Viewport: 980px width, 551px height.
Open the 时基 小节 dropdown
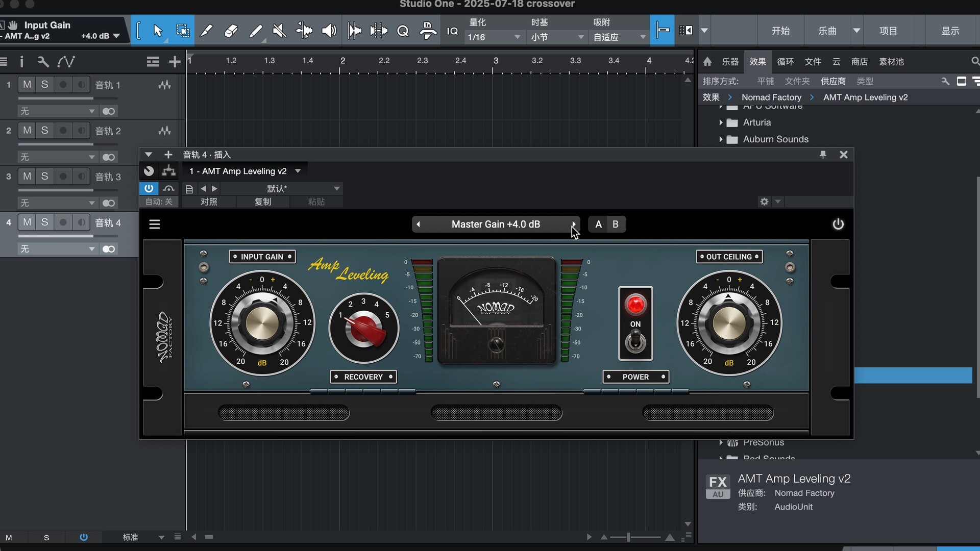coord(557,37)
